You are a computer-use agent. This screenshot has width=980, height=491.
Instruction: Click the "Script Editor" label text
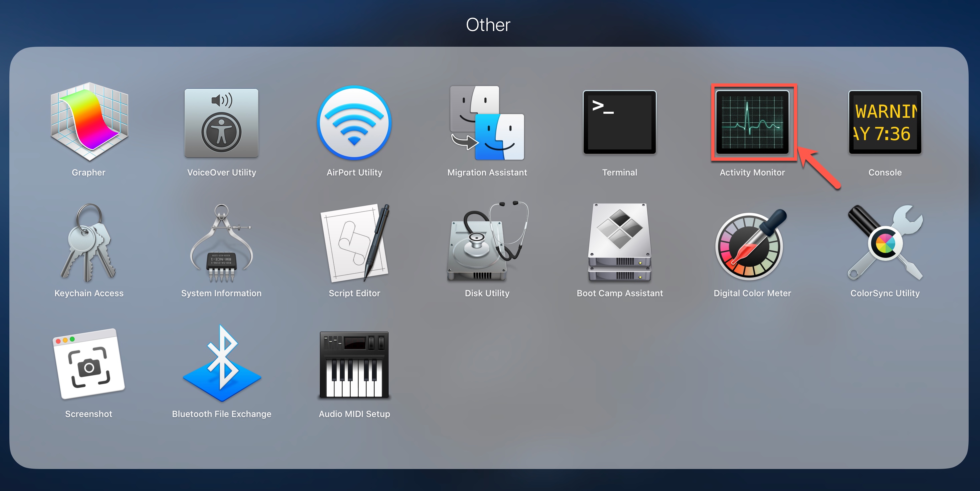pyautogui.click(x=354, y=293)
